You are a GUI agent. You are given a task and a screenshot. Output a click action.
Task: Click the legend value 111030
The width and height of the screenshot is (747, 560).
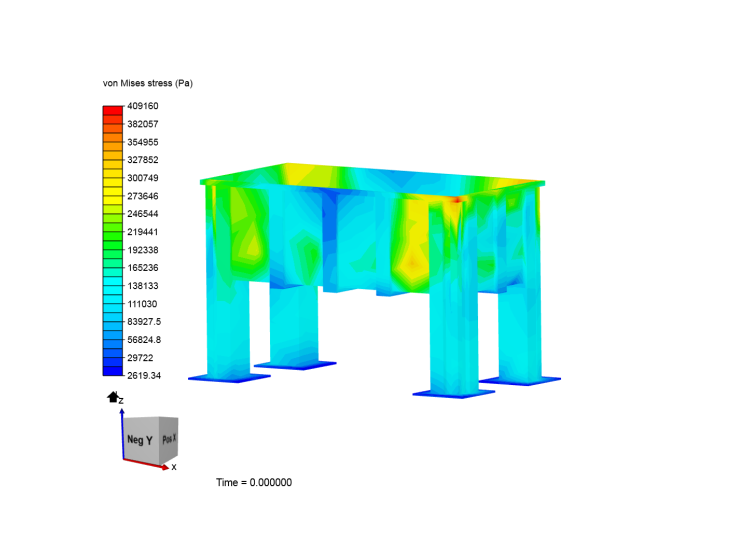click(x=143, y=304)
